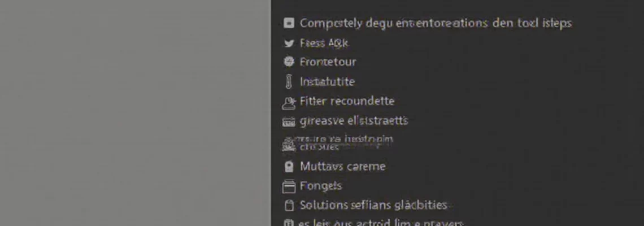Open the Compostely degu ententoreations menu entry

(436, 23)
